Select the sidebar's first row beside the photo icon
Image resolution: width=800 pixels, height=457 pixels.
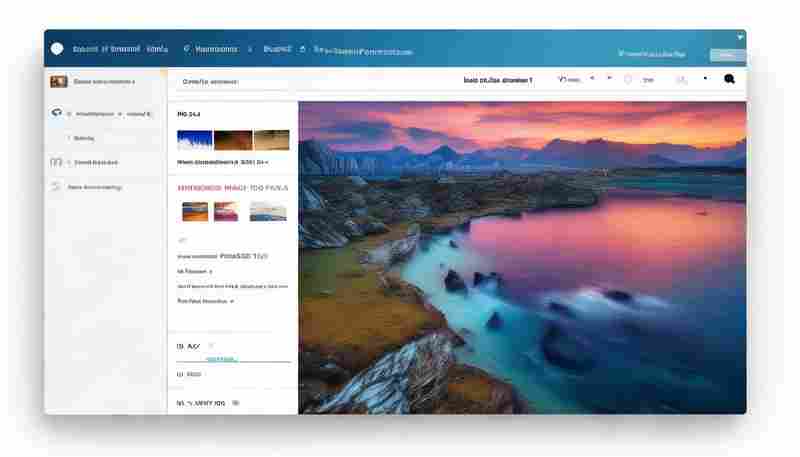coord(104,82)
